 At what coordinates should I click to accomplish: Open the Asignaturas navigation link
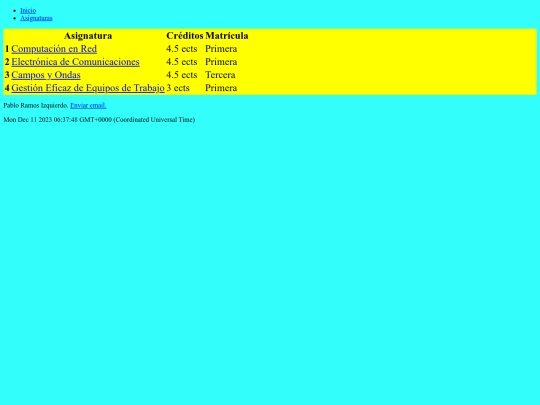[36, 18]
